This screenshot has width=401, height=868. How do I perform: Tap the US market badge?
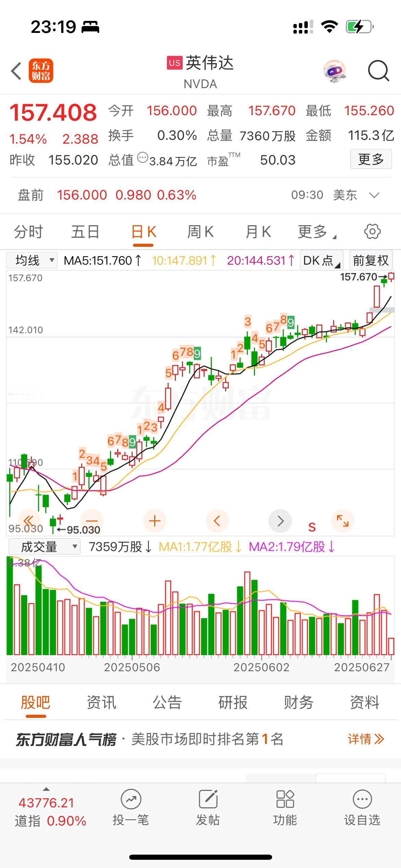click(x=174, y=63)
